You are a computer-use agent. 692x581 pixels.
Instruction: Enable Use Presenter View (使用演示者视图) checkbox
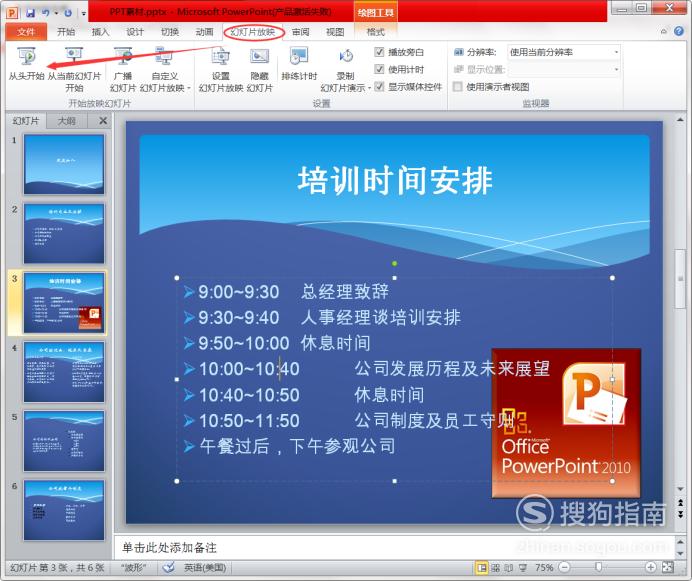click(x=458, y=87)
